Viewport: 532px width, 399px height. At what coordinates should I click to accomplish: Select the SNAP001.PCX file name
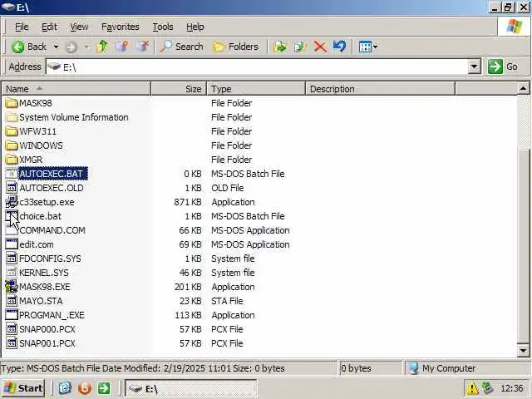point(47,343)
